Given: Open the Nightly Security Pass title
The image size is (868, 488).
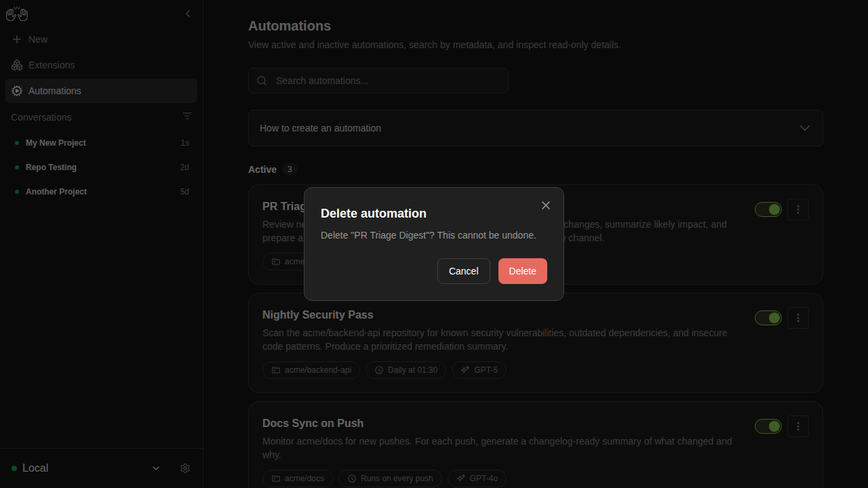Looking at the screenshot, I should (x=318, y=314).
